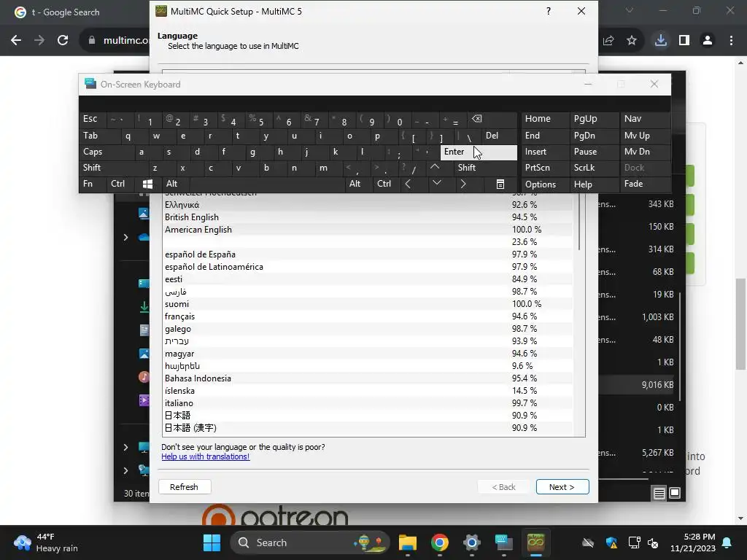Select español de España language row
The width and height of the screenshot is (747, 560).
point(368,254)
